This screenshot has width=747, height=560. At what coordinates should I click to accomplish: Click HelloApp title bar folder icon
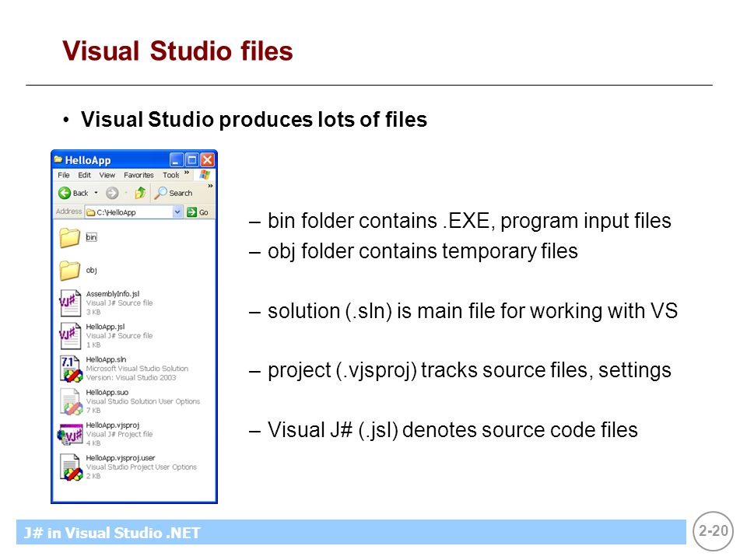(58, 159)
